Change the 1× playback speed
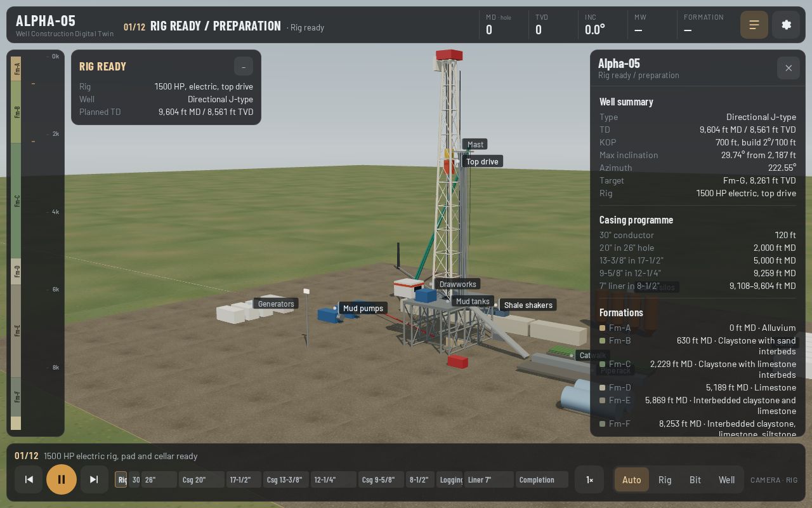The width and height of the screenshot is (812, 508). [590, 479]
